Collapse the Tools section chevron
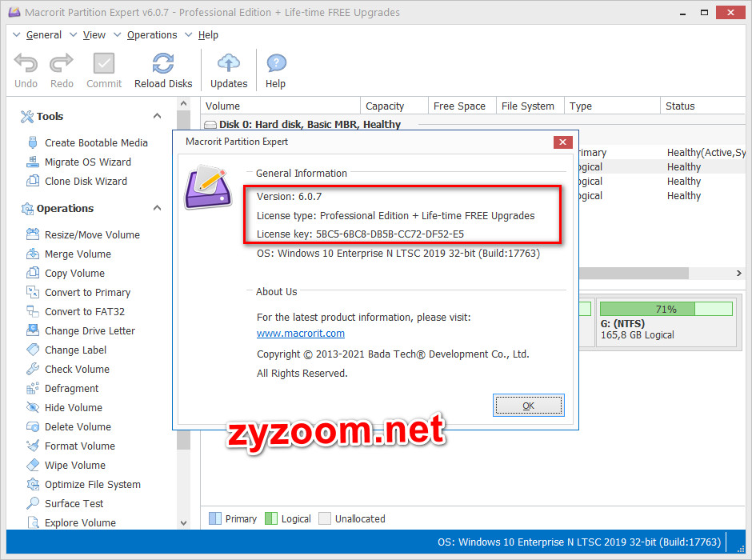Viewport: 752px width, 560px height. 157,116
